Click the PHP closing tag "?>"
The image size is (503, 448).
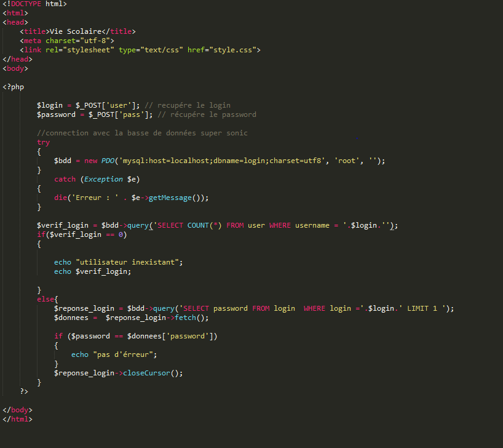[x=24, y=391]
